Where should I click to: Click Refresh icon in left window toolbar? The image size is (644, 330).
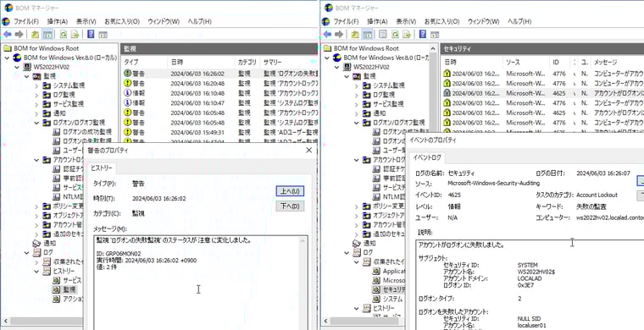click(64, 35)
